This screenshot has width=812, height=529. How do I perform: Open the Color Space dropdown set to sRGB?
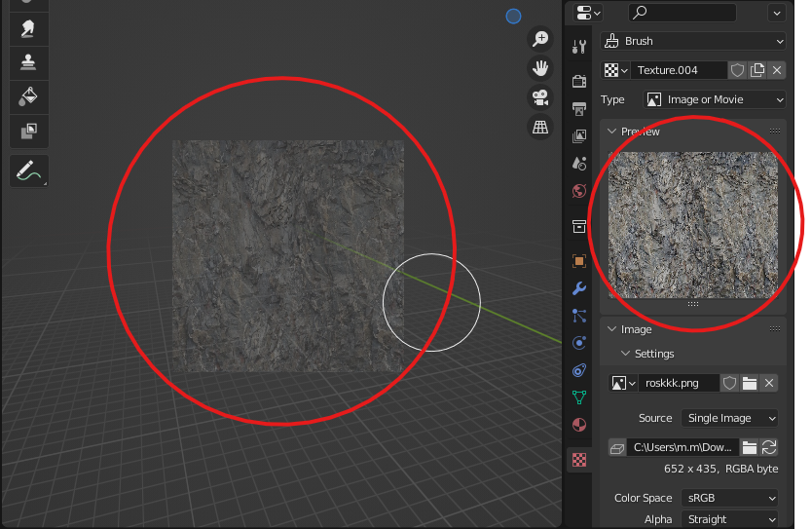pyautogui.click(x=729, y=498)
